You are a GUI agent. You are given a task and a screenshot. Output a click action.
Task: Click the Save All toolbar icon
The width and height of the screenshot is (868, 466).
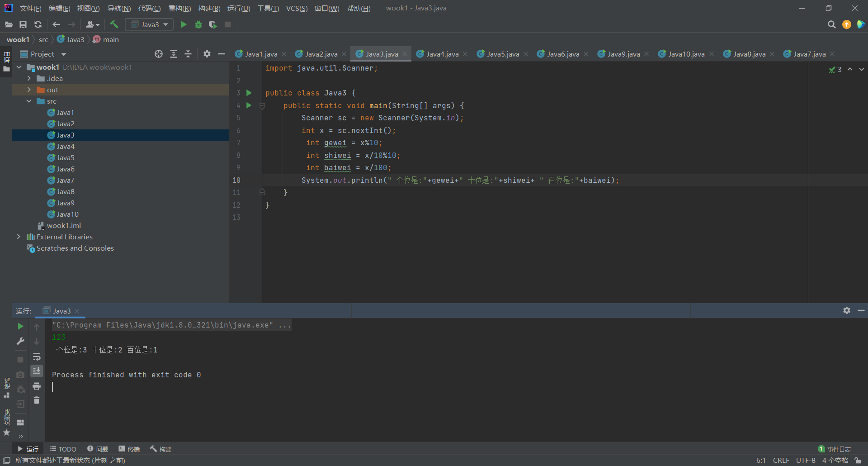(23, 24)
